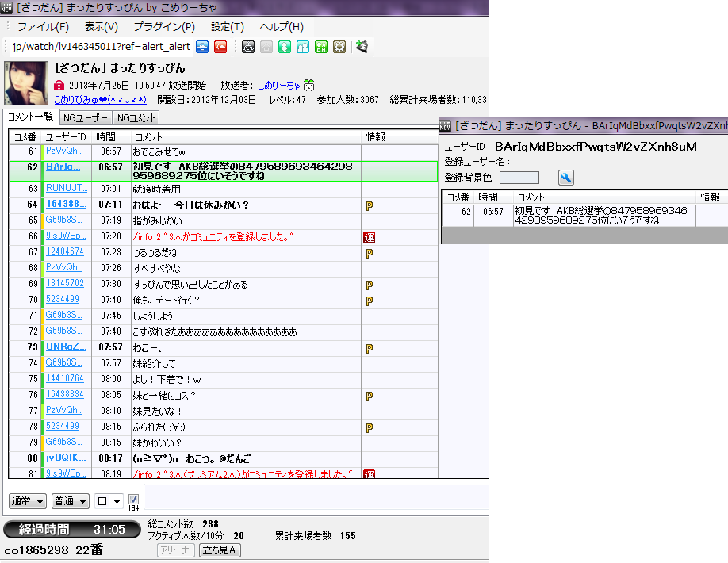Click the P premium icon on comment 69
Screen dimensions: 728x563
369,285
